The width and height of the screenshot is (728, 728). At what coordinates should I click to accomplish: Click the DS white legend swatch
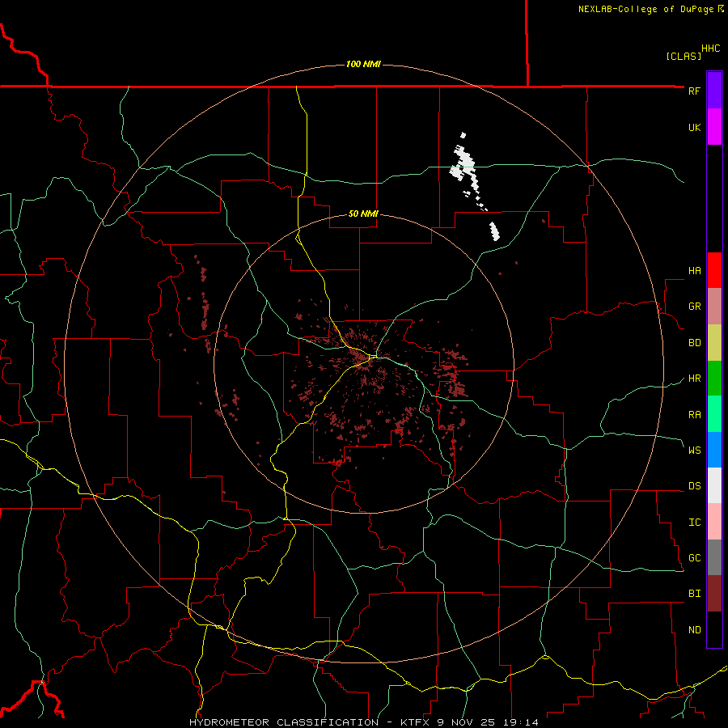point(714,485)
